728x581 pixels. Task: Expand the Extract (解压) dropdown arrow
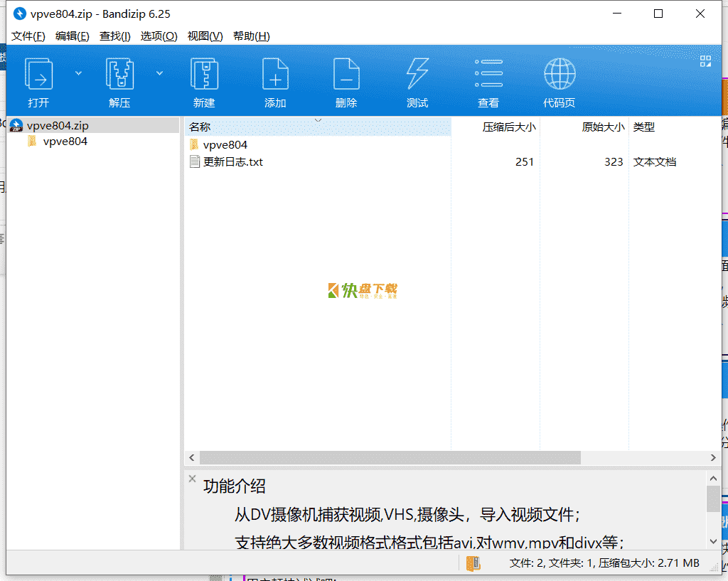[160, 73]
